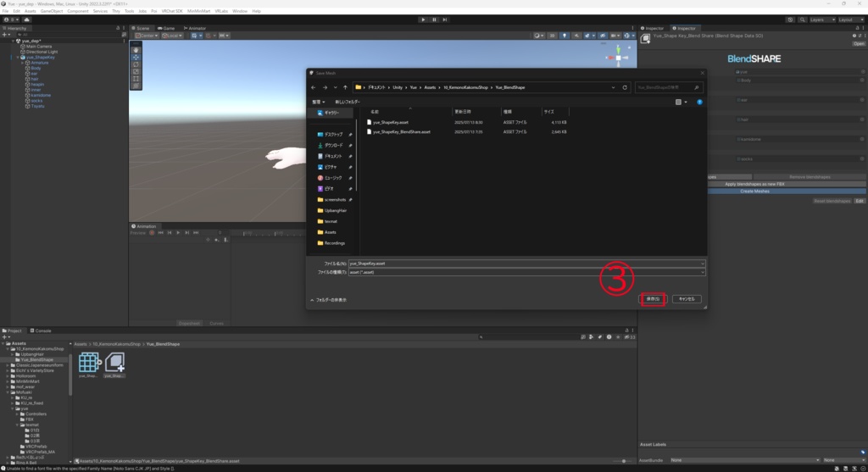This screenshot has height=472, width=868.
Task: Click the dialog search box
Action: 668,87
